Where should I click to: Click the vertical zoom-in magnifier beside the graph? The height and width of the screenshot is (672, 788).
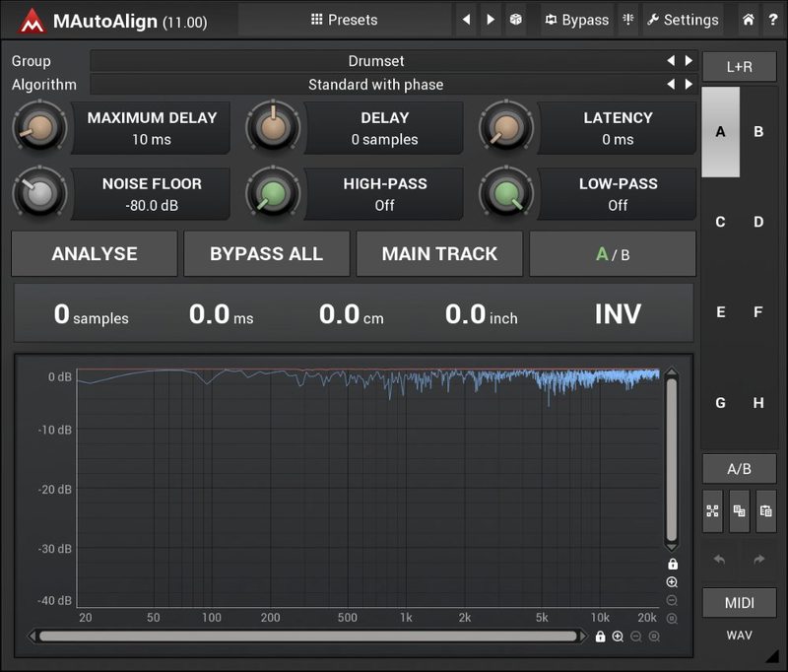pos(672,582)
